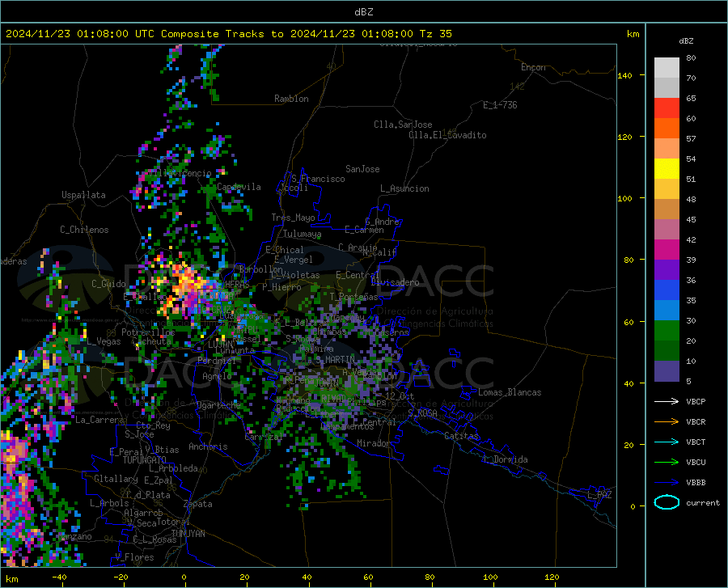Click the Potrerillos map label
Image resolution: width=728 pixels, height=588 pixels.
(148, 332)
